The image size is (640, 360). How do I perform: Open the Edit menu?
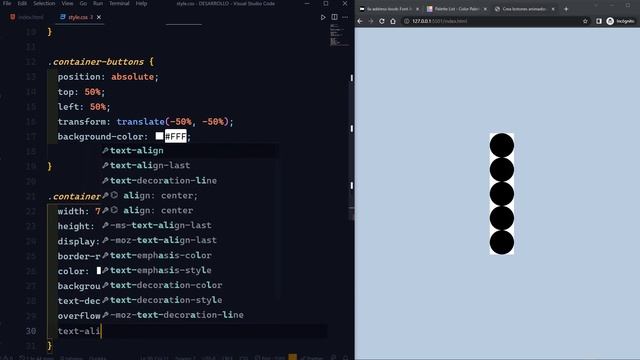click(22, 3)
